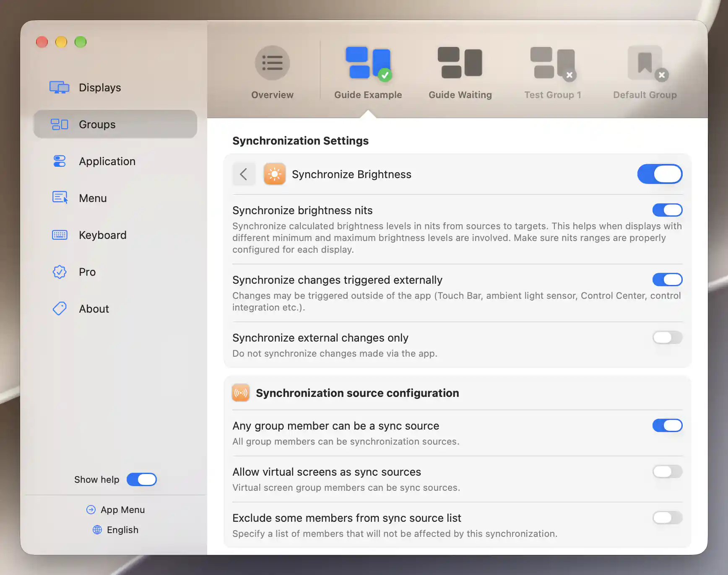Click 'Do not synchronize changes made via the app.' text
This screenshot has height=575, width=728.
click(335, 353)
